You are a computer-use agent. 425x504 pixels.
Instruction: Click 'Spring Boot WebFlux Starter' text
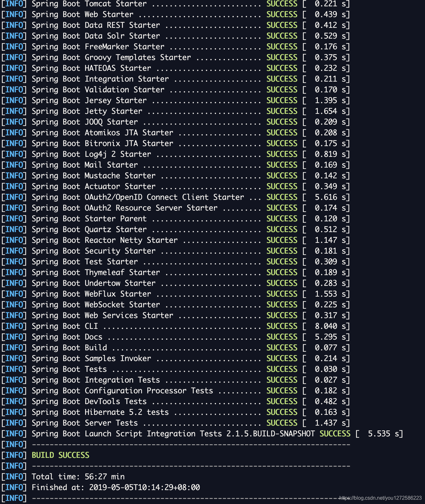click(x=91, y=294)
